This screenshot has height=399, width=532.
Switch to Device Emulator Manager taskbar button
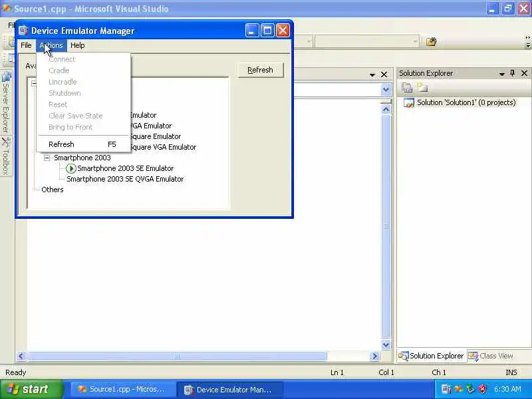pyautogui.click(x=229, y=390)
